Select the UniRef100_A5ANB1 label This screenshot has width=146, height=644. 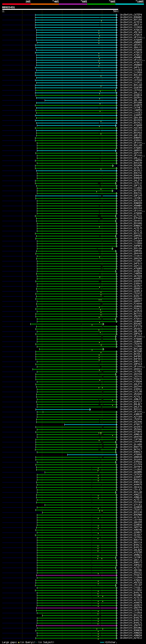131,58
